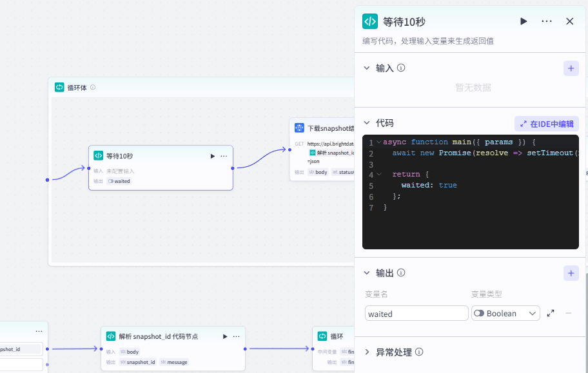Open 在IDE中编辑 button
The width and height of the screenshot is (588, 373).
click(x=546, y=124)
